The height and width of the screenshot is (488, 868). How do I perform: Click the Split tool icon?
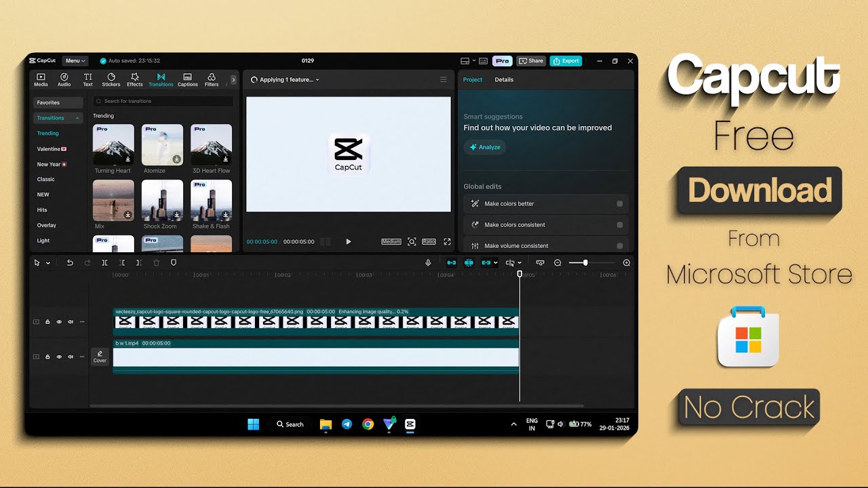click(104, 263)
